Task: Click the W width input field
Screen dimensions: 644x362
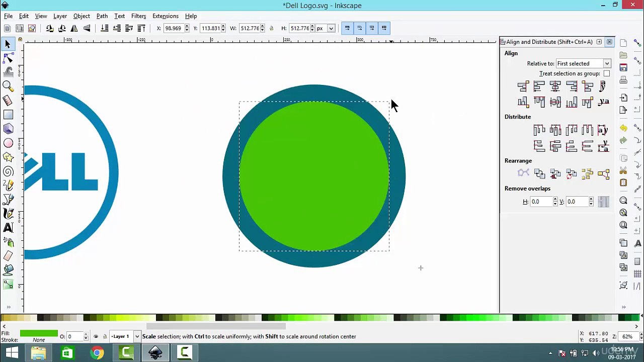Action: pos(250,28)
